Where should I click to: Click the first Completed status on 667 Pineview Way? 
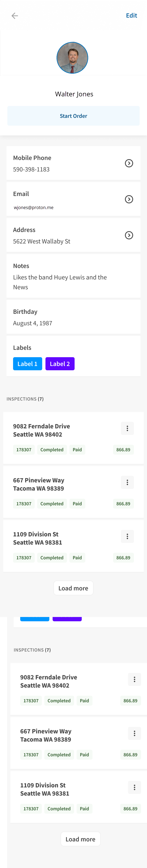point(52,504)
